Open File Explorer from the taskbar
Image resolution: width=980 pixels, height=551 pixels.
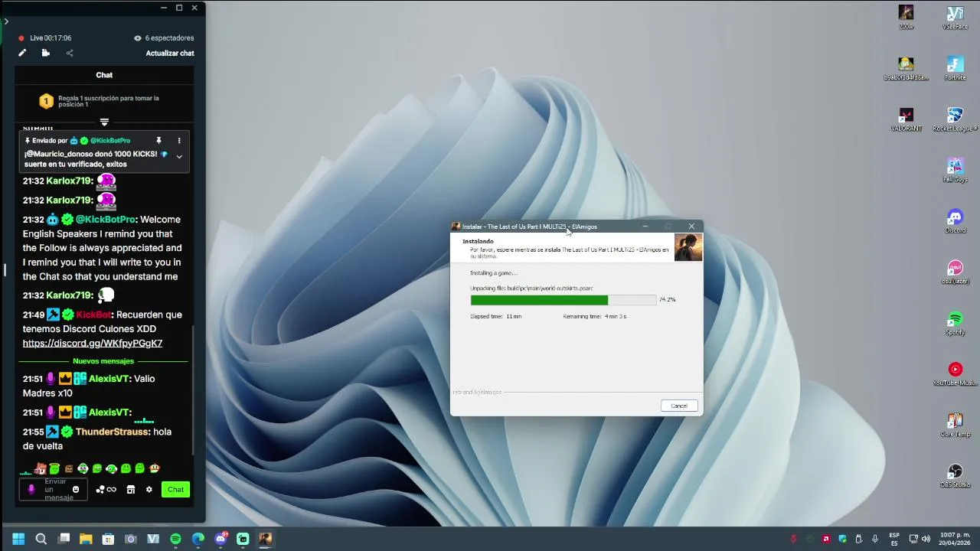tap(86, 539)
